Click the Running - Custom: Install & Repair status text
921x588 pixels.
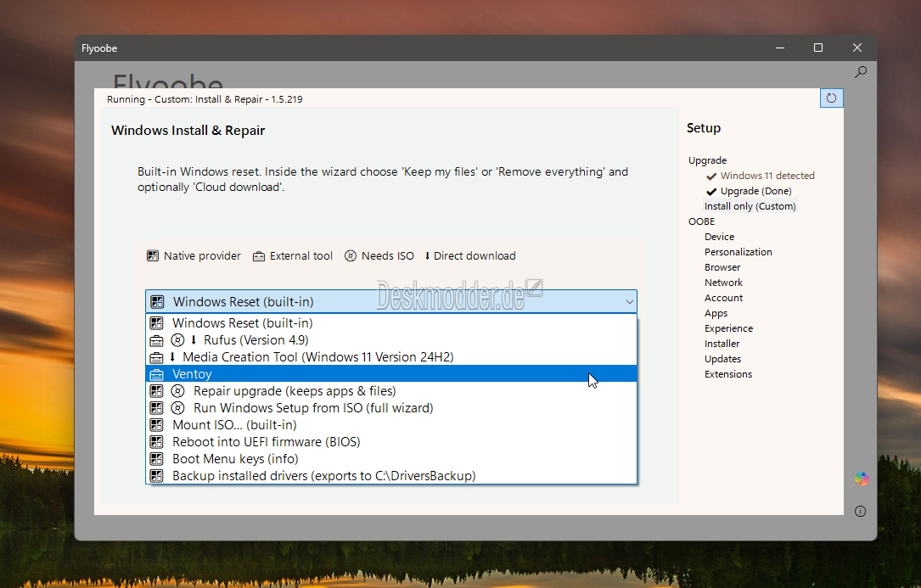click(205, 99)
